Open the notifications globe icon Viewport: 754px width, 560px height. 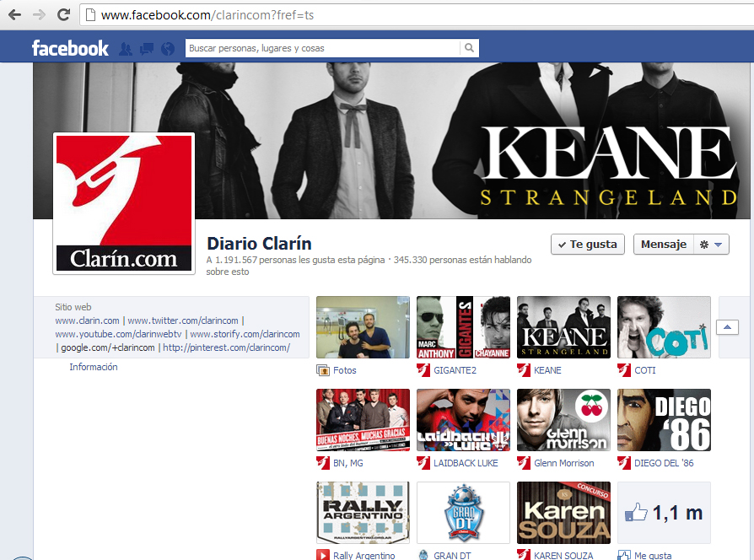coord(168,49)
